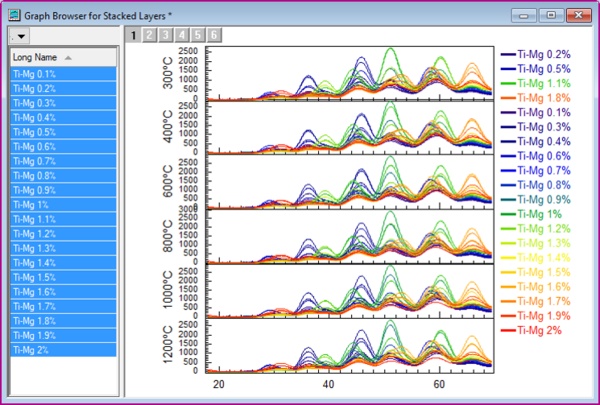Click the 1000°C layer axis title
This screenshot has height=405, width=600.
pyautogui.click(x=168, y=290)
